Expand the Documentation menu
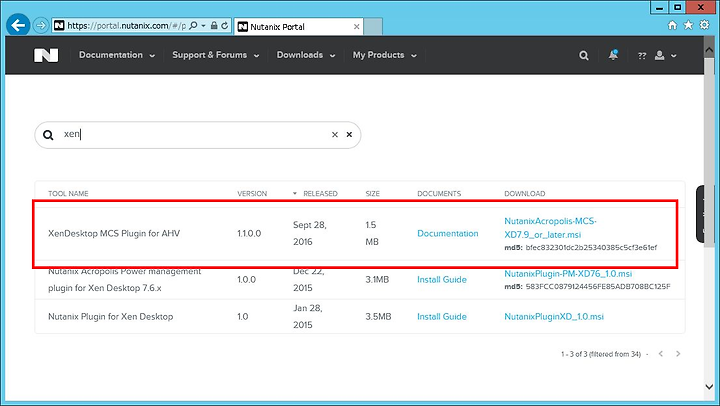 (x=117, y=55)
